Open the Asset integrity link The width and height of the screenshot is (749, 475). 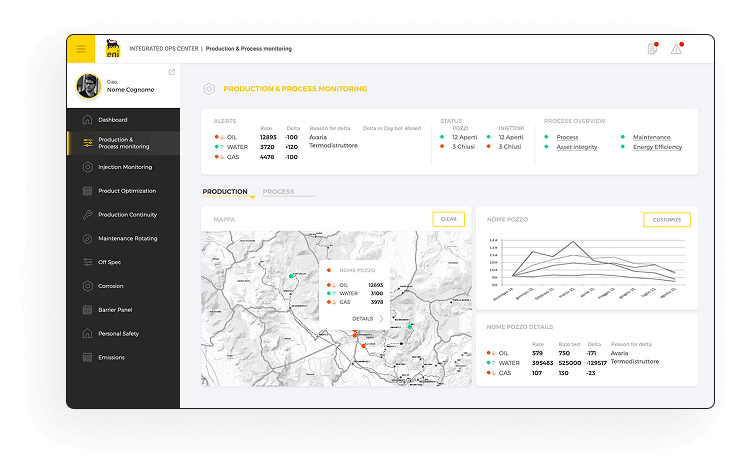tap(576, 147)
